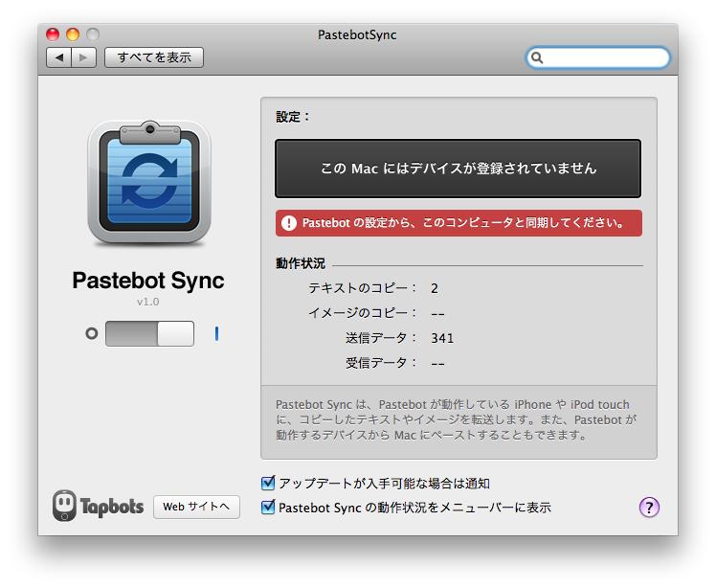Minimize the window with the yellow button
This screenshot has width=716, height=588.
73,34
